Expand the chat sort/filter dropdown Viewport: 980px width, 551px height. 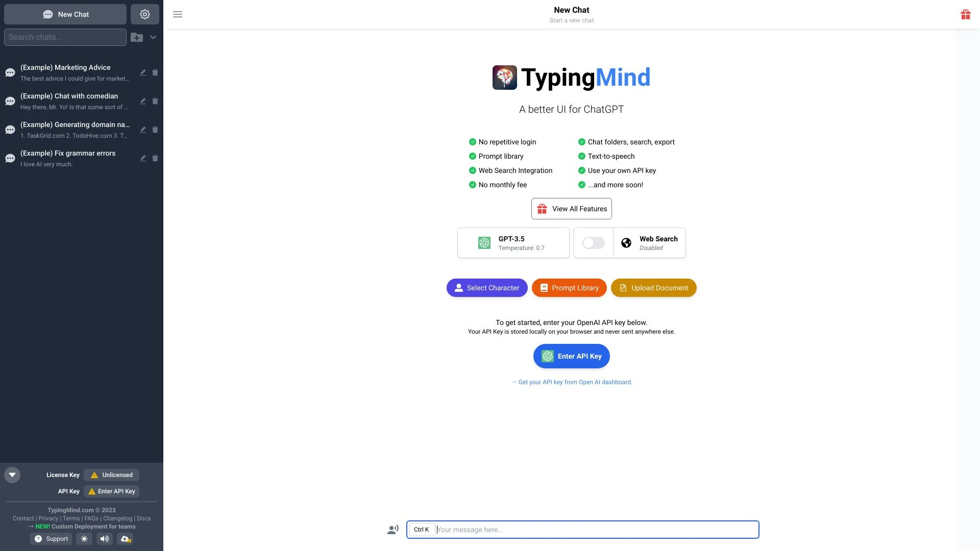tap(153, 37)
